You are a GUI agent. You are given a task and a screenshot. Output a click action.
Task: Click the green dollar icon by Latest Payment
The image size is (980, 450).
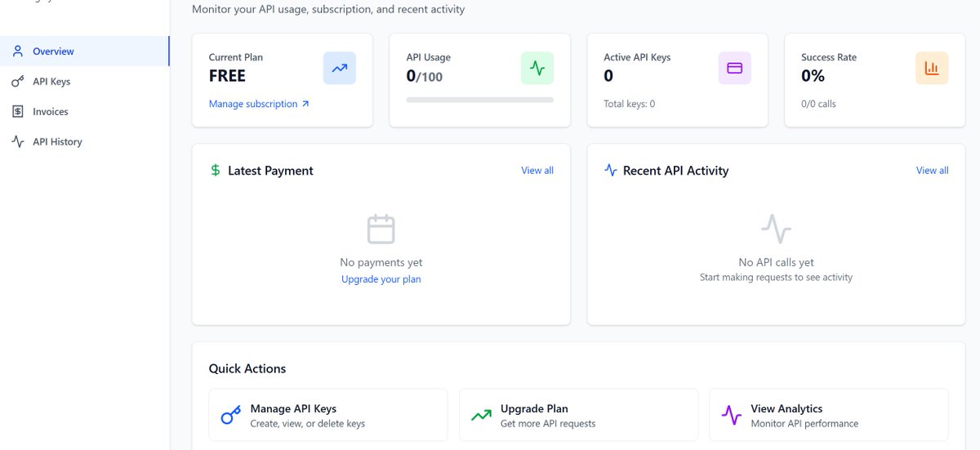[x=216, y=171]
